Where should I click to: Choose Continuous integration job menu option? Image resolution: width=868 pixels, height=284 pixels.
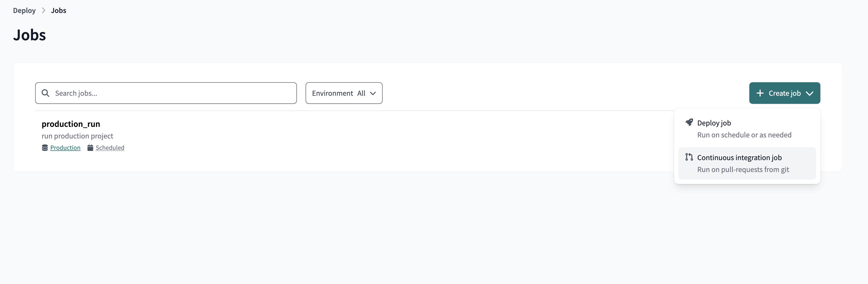coord(747,163)
